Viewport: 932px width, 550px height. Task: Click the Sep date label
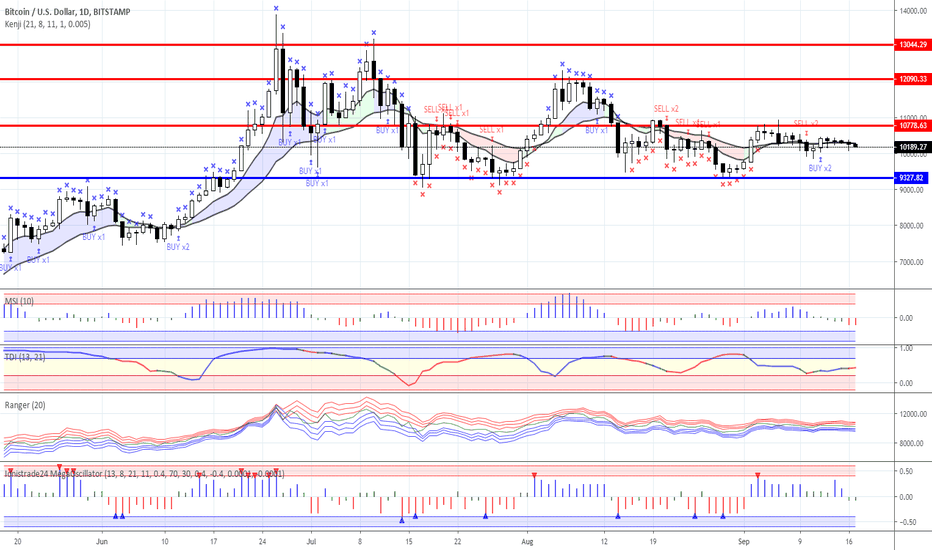(x=744, y=542)
